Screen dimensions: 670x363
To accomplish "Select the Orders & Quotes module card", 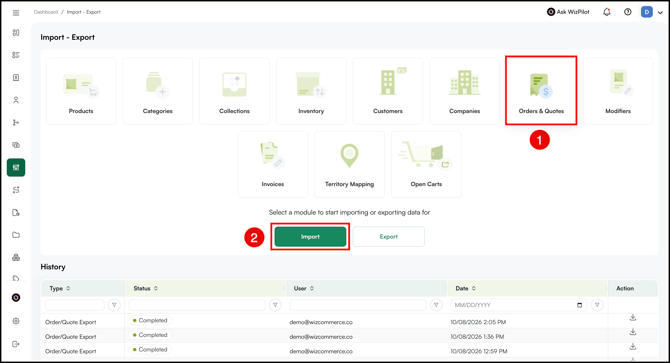I will coord(541,91).
